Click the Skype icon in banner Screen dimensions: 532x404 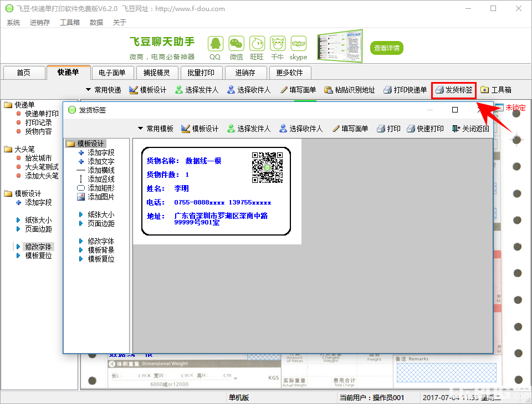(x=299, y=44)
